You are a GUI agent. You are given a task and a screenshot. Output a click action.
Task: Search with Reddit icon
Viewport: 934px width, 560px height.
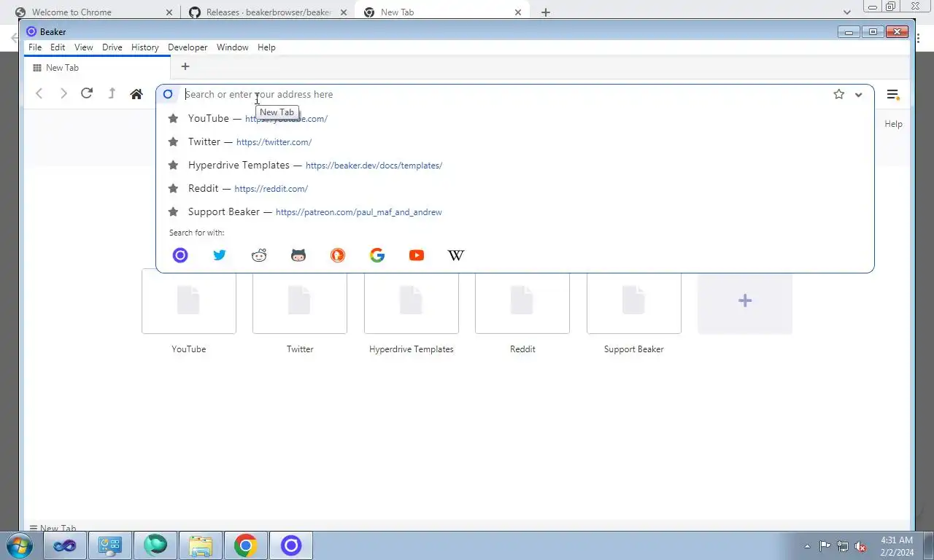[259, 255]
